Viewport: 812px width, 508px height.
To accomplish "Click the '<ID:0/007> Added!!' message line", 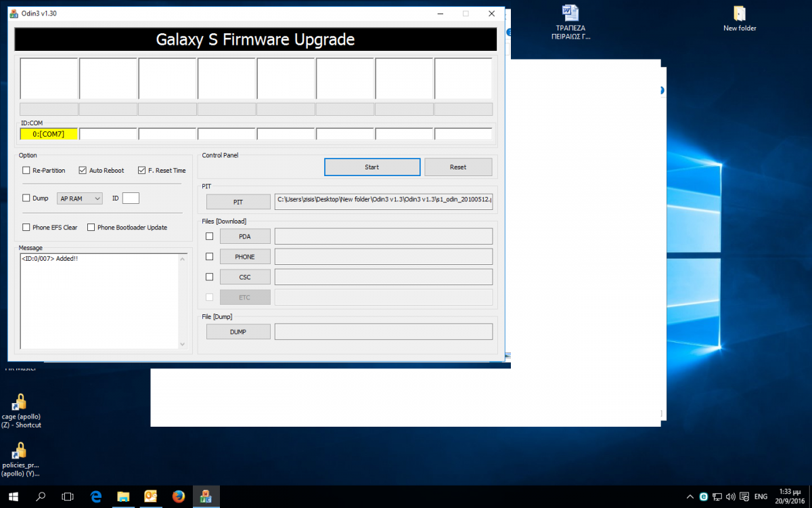I will (x=49, y=259).
